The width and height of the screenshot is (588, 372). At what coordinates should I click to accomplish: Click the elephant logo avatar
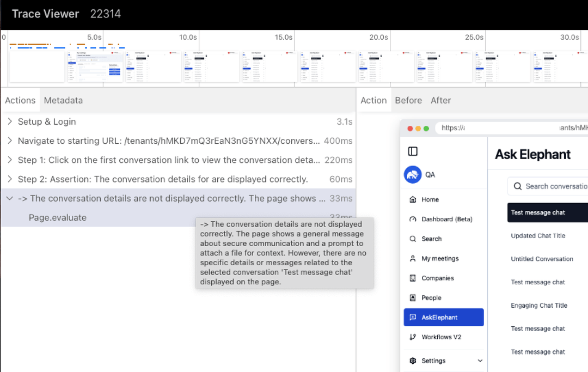coord(413,175)
